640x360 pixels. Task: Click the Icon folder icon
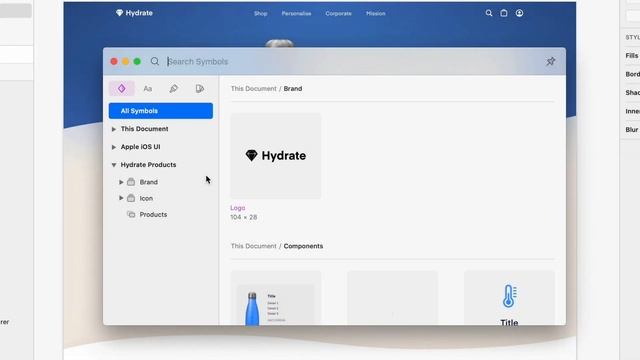[131, 198]
